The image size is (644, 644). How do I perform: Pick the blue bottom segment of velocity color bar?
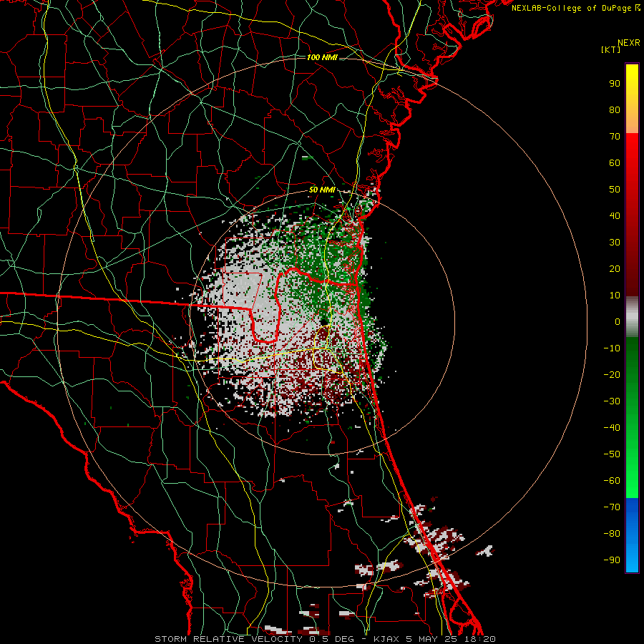click(x=632, y=535)
